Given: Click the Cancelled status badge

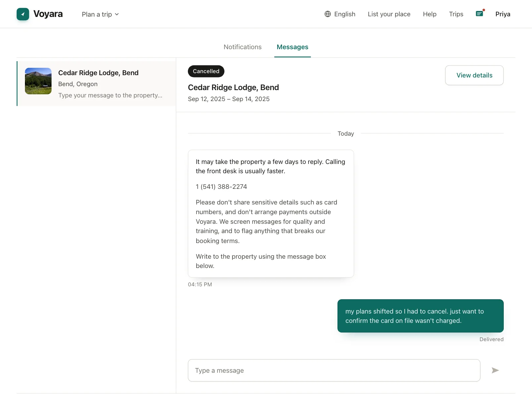Looking at the screenshot, I should [206, 71].
